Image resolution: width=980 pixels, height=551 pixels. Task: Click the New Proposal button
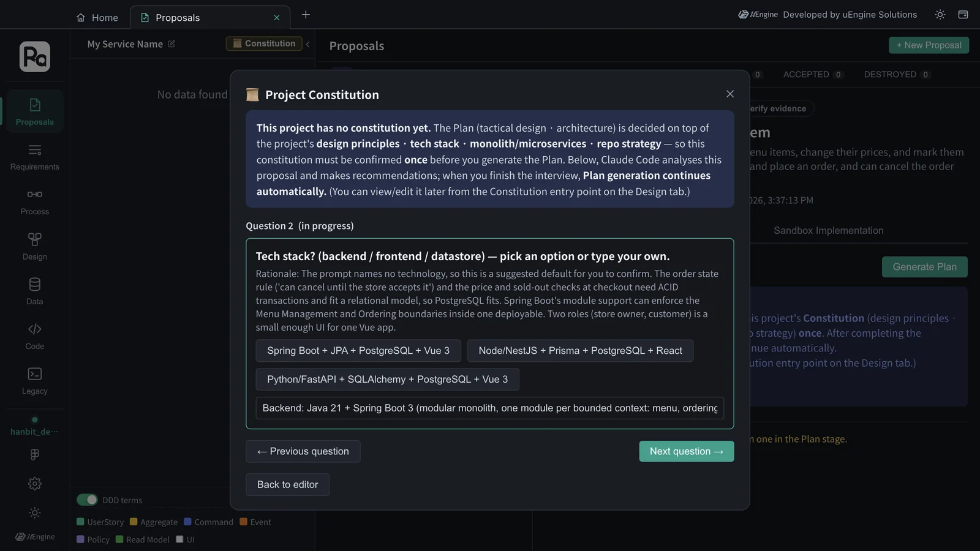929,45
